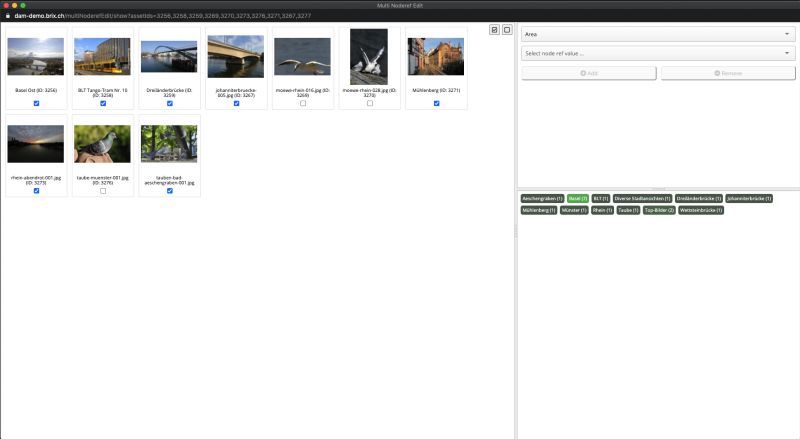Click the select-all checkmark icon above thumbnails
This screenshot has width=800, height=439.
pyautogui.click(x=494, y=30)
